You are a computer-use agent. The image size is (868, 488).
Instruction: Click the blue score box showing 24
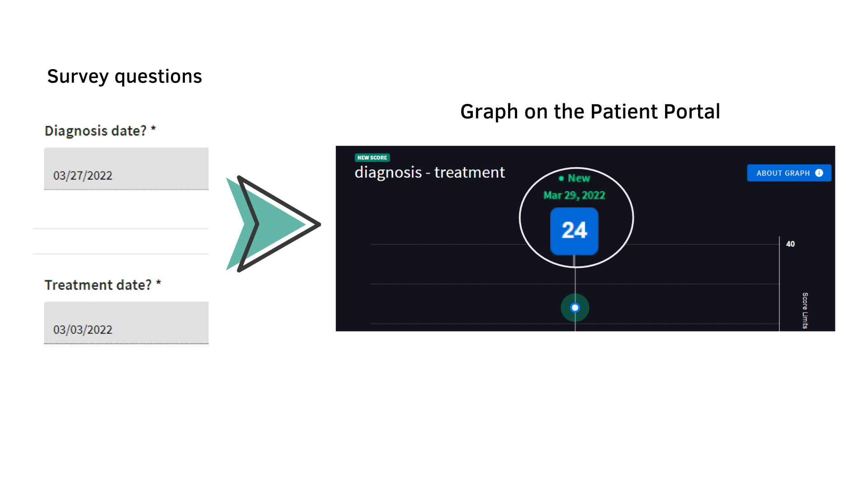574,231
